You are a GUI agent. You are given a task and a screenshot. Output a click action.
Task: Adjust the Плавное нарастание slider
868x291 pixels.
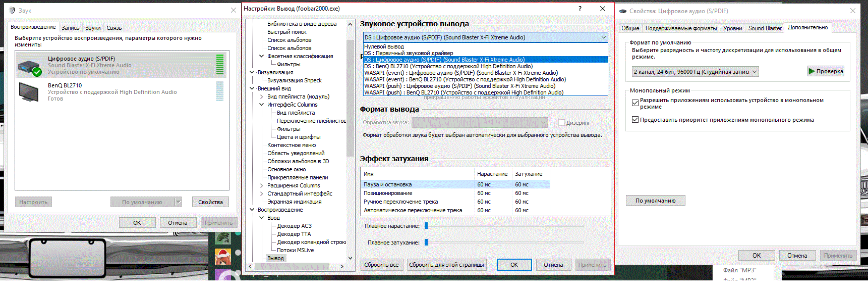click(426, 226)
